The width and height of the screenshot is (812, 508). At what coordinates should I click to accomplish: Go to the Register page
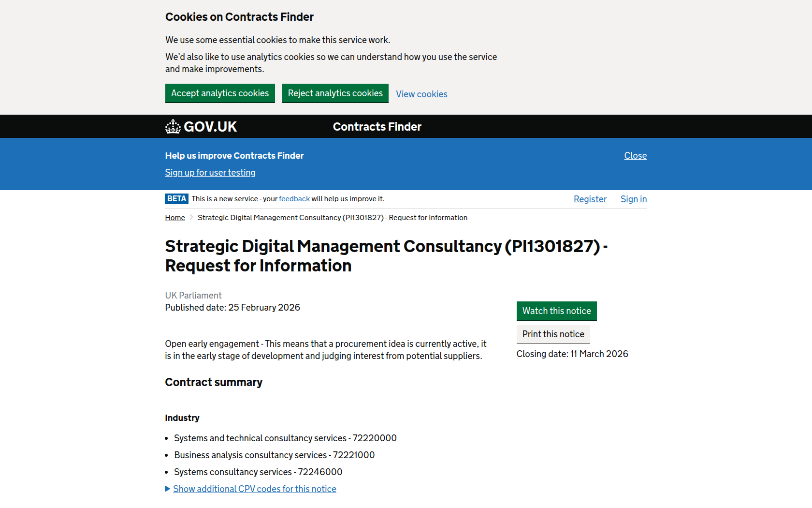[590, 199]
